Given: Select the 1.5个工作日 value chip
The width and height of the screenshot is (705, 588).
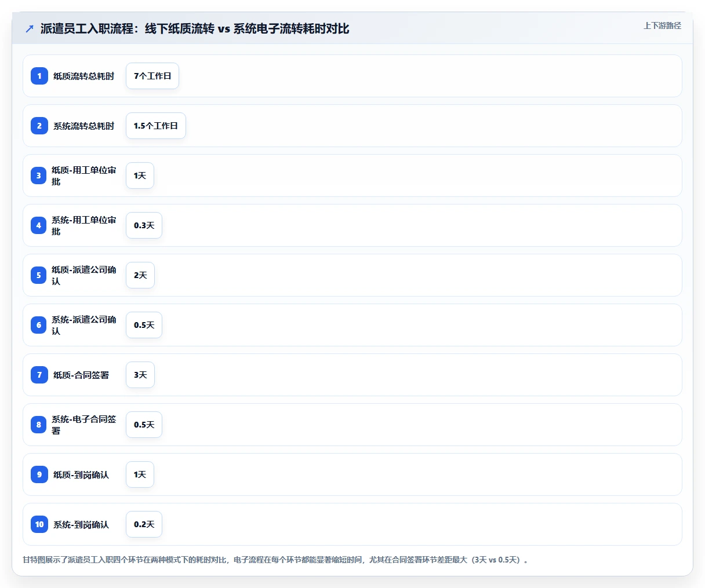Looking at the screenshot, I should coord(156,126).
